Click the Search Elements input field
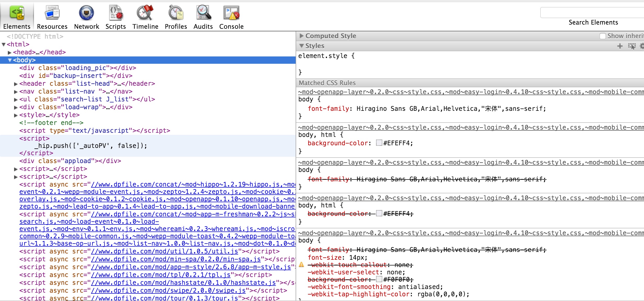Screen dimensions: 644x301 tap(593, 13)
